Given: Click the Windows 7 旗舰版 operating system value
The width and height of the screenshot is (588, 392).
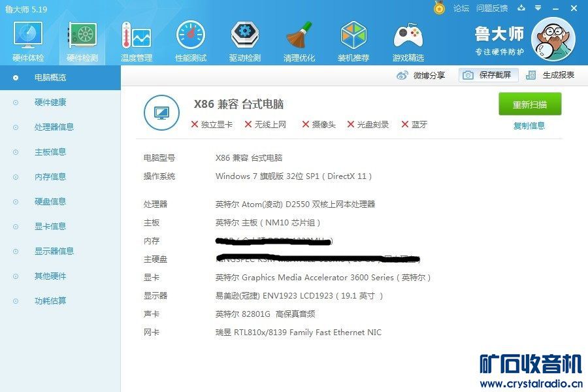Looking at the screenshot, I should (x=293, y=176).
